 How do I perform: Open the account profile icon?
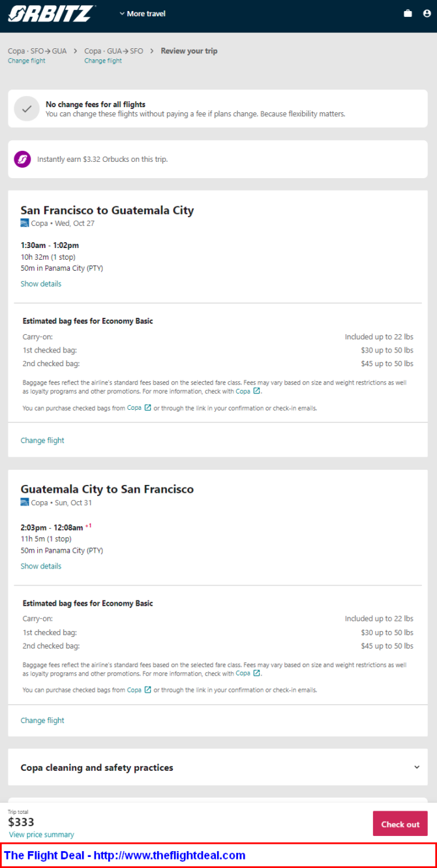(x=427, y=13)
